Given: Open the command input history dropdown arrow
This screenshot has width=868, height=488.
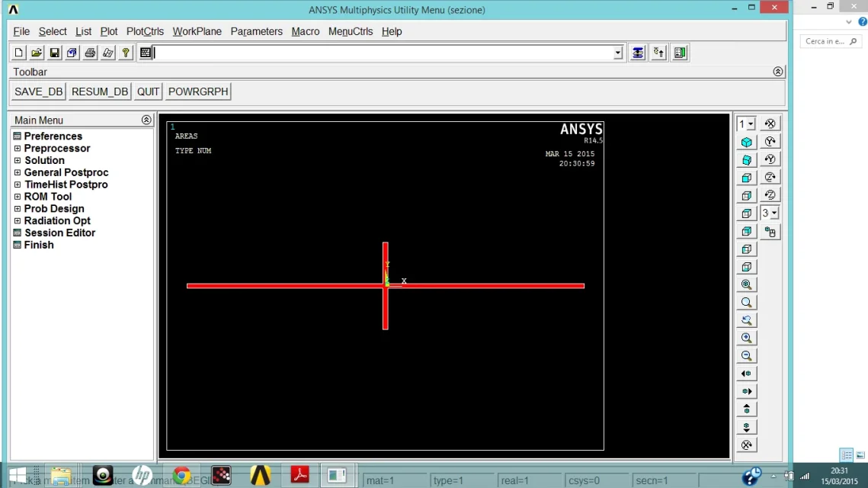Looking at the screenshot, I should (618, 53).
